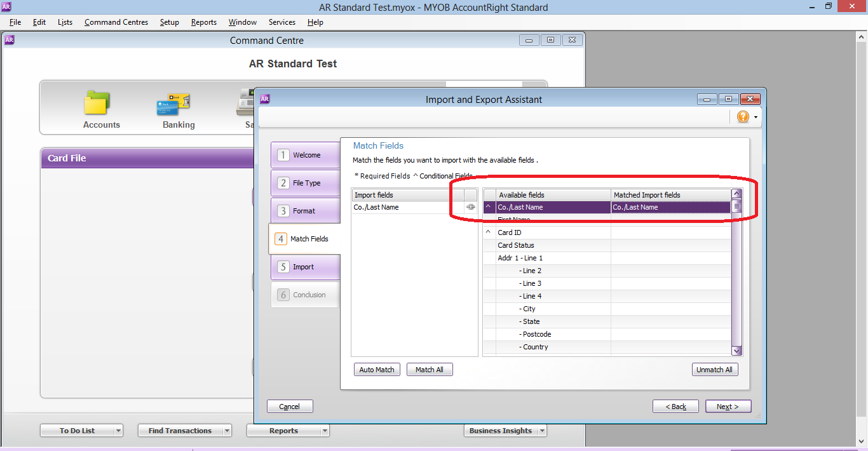
Task: Click the Help question mark icon
Action: point(743,117)
